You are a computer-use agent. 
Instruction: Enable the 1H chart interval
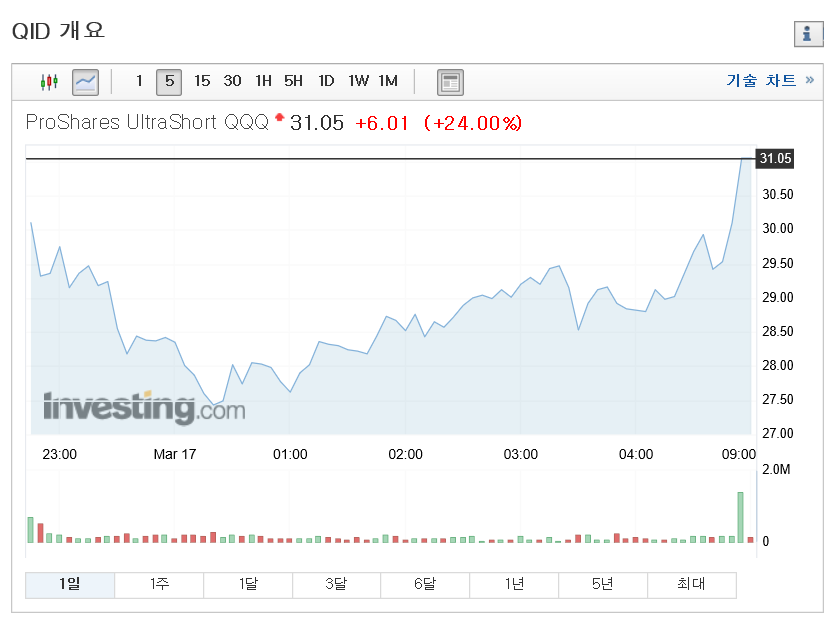click(263, 81)
